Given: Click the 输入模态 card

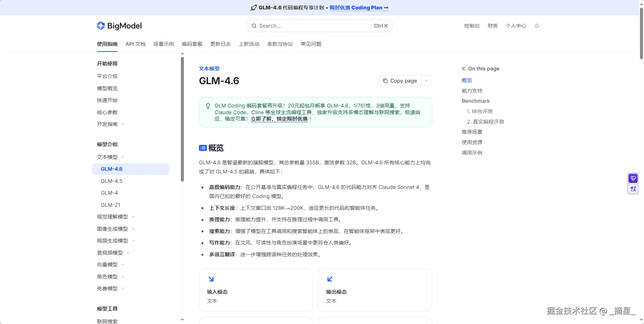Looking at the screenshot, I should point(256,290).
